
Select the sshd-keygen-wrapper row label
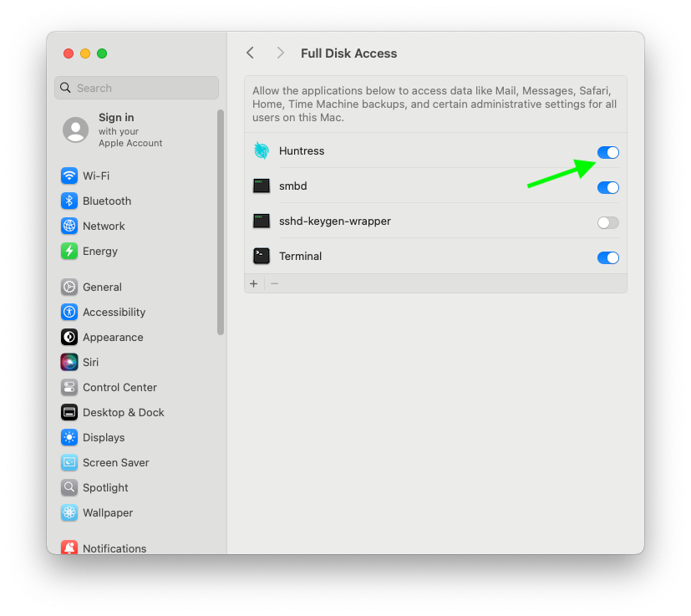pyautogui.click(x=335, y=221)
